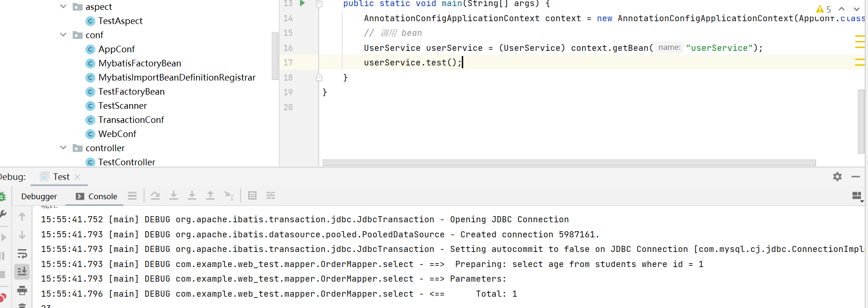Collapse the controller folder node

click(64, 148)
